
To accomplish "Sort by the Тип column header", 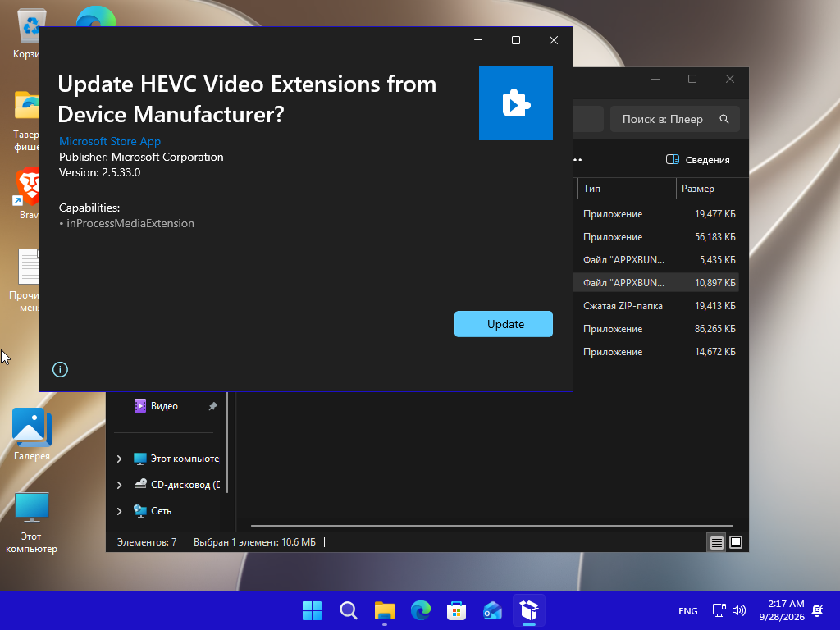I will click(x=627, y=189).
